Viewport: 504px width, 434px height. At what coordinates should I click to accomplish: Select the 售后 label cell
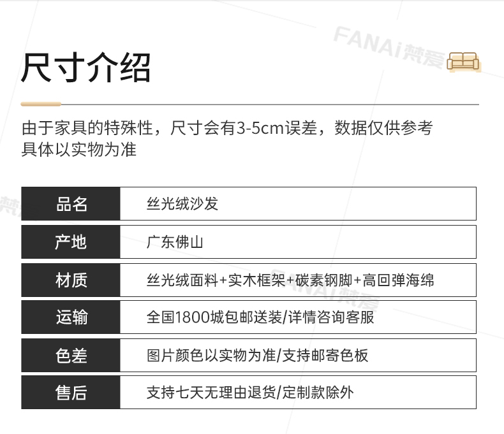(71, 393)
